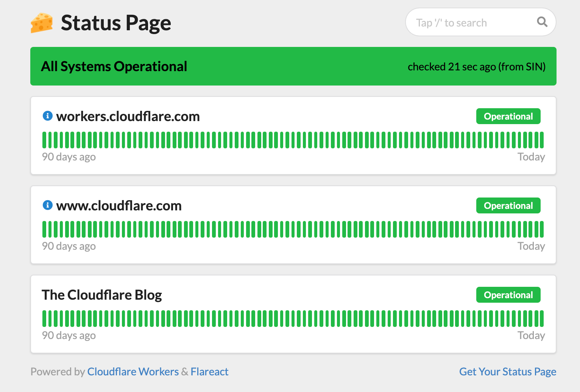
Task: Click "checked 21 sec ago (from SIN)" text
Action: tap(477, 67)
